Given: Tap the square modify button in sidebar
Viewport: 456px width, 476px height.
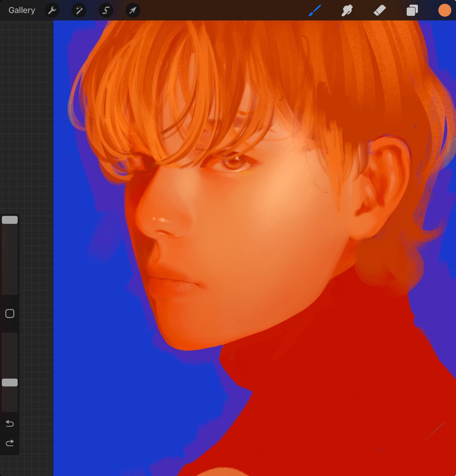Looking at the screenshot, I should pos(10,314).
